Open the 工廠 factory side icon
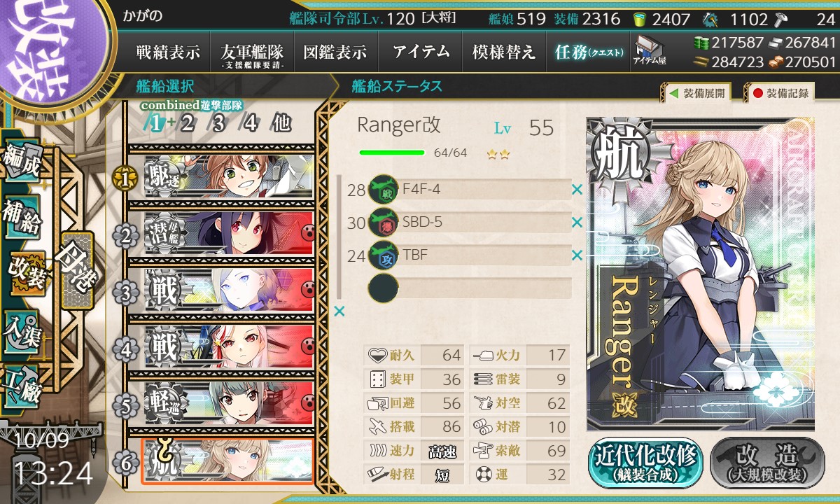Screen dimensions: 840x504 click(x=22, y=384)
